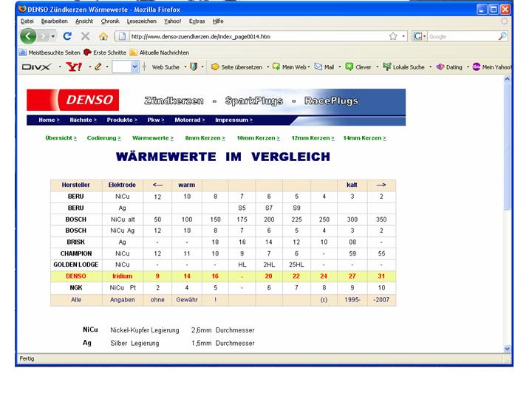Open Aktuelle Nachrichten feed bookmark
Viewport: 532px width, 399px height.
(x=160, y=52)
